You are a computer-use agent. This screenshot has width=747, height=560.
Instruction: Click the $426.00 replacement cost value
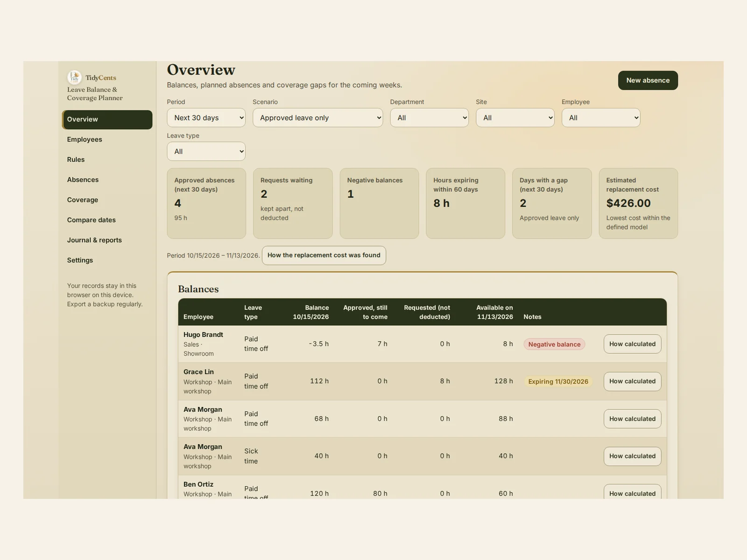pyautogui.click(x=628, y=203)
